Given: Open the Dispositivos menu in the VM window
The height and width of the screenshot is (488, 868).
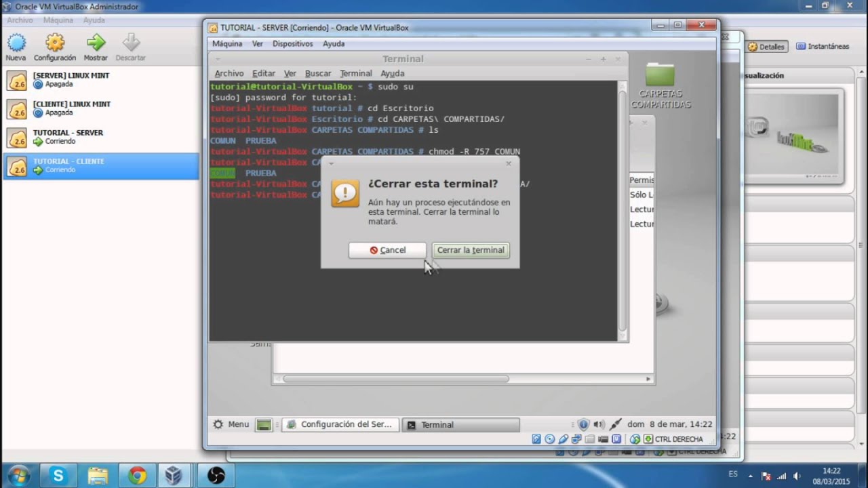Looking at the screenshot, I should [x=293, y=43].
